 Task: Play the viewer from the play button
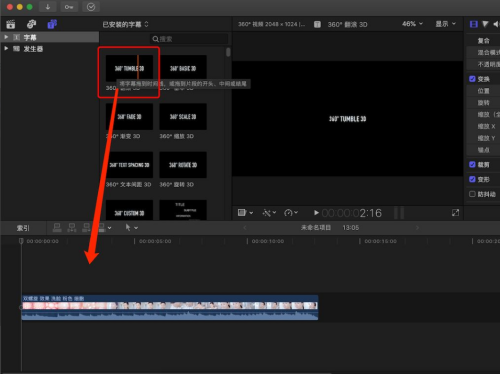click(316, 213)
